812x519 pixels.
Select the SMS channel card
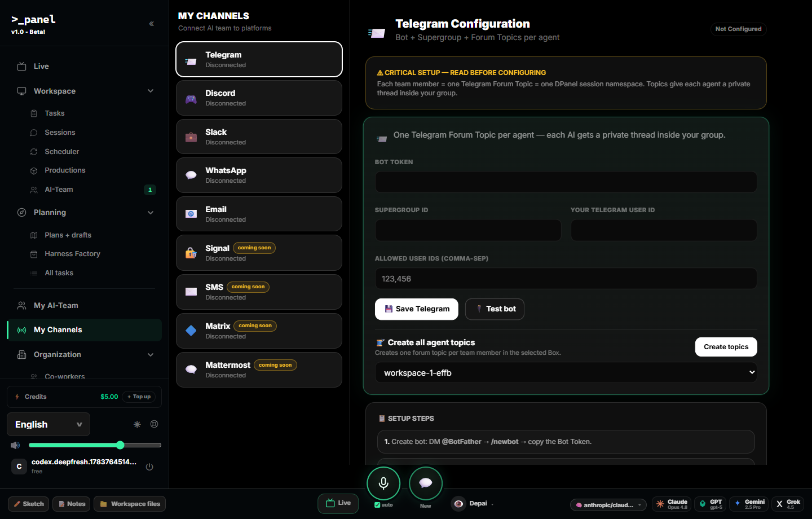click(259, 292)
